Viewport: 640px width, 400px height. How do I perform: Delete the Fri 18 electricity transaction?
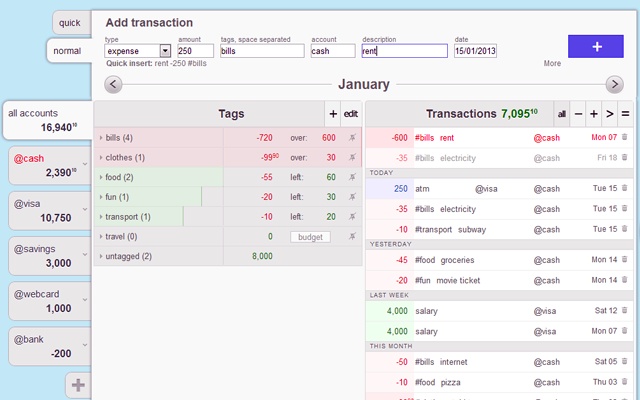[624, 157]
